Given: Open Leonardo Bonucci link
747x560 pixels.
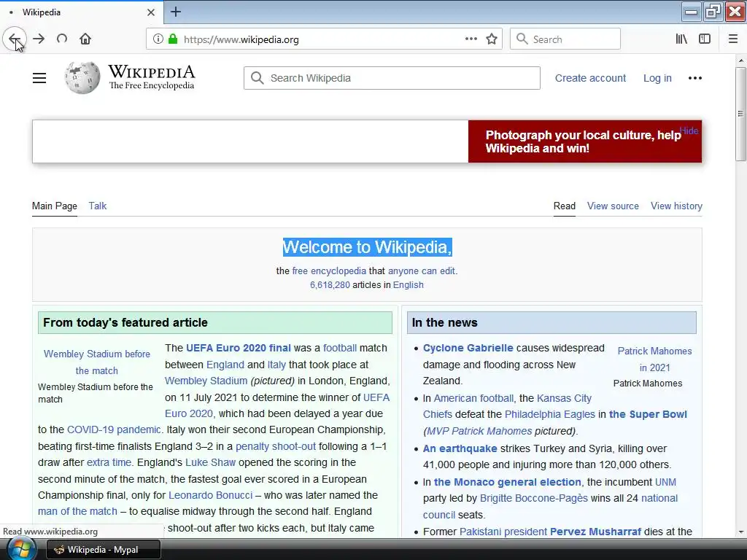Looking at the screenshot, I should (x=211, y=495).
